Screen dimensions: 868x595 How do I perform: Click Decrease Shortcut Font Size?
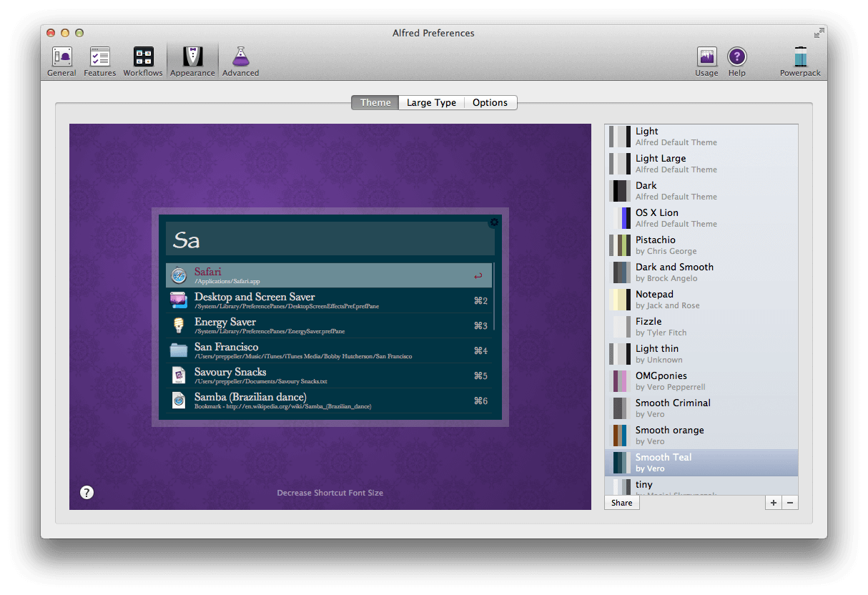coord(330,492)
